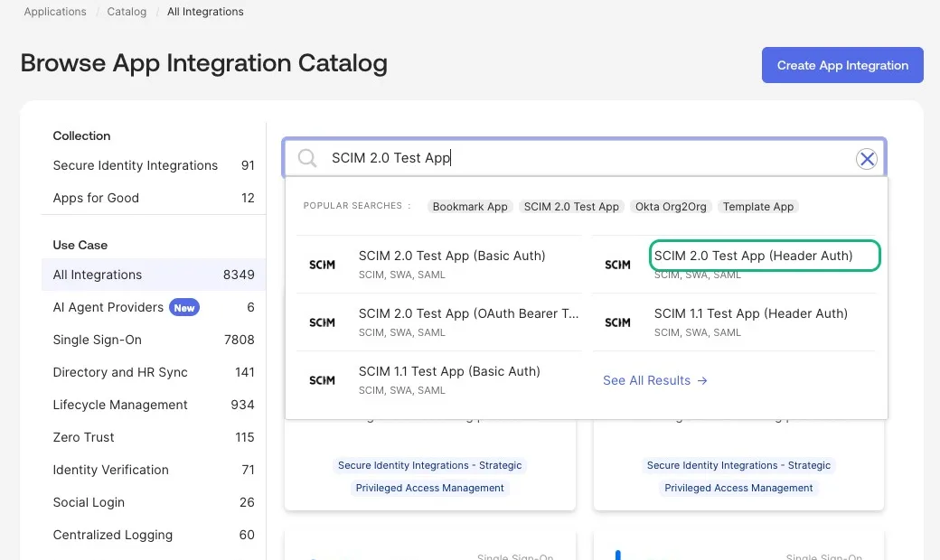Click 7808 count next to Single Sign-On
Viewport: 940px width, 560px height.
[x=240, y=340]
